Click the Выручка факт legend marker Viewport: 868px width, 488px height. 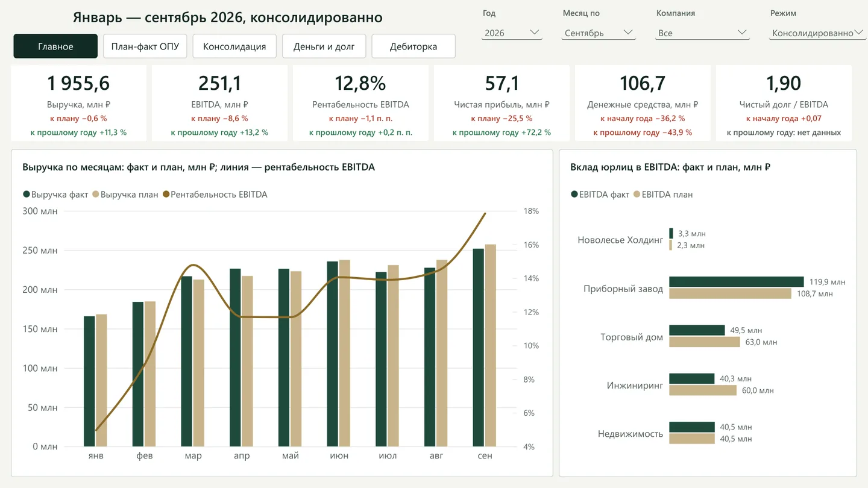point(27,195)
